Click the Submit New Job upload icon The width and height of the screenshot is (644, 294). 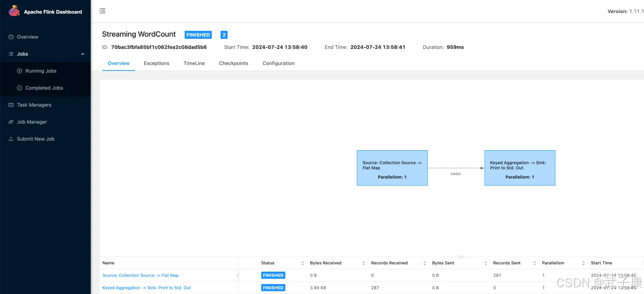click(x=11, y=139)
